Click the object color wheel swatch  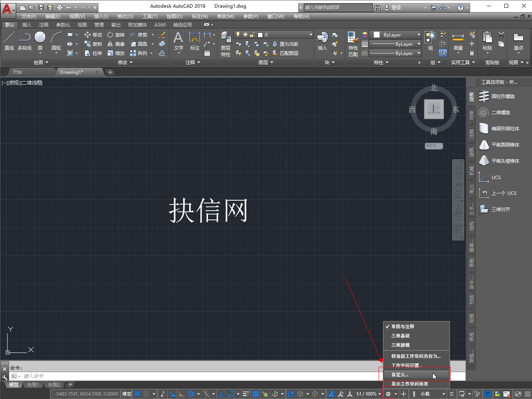(x=364, y=35)
